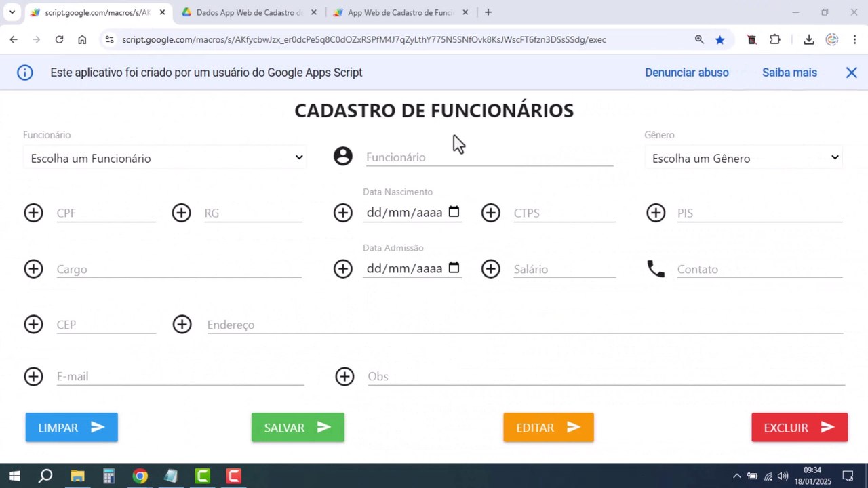Reload the page
Screen dimensions: 868x488
coord(59,40)
